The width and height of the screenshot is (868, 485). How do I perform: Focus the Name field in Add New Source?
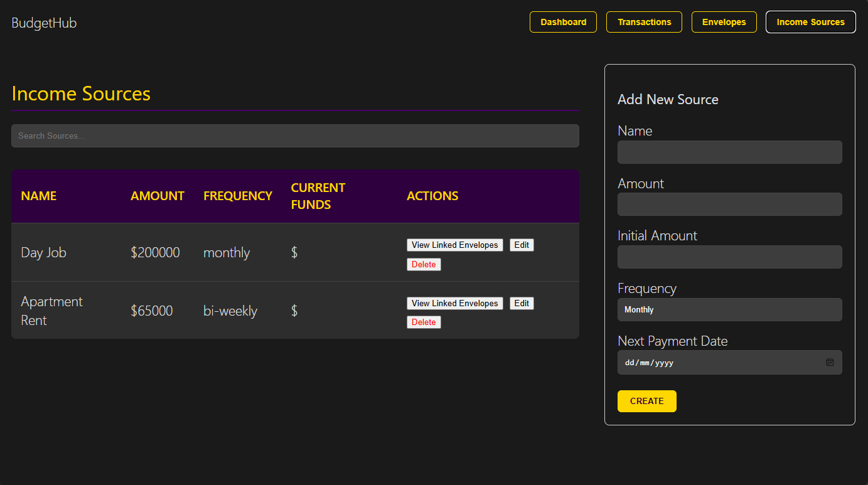(x=729, y=152)
